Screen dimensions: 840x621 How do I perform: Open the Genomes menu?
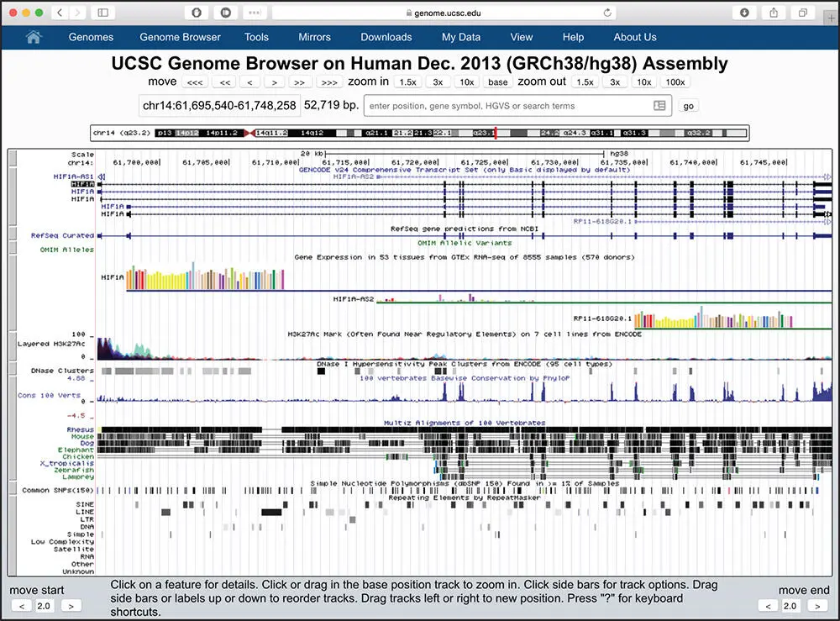coord(91,37)
